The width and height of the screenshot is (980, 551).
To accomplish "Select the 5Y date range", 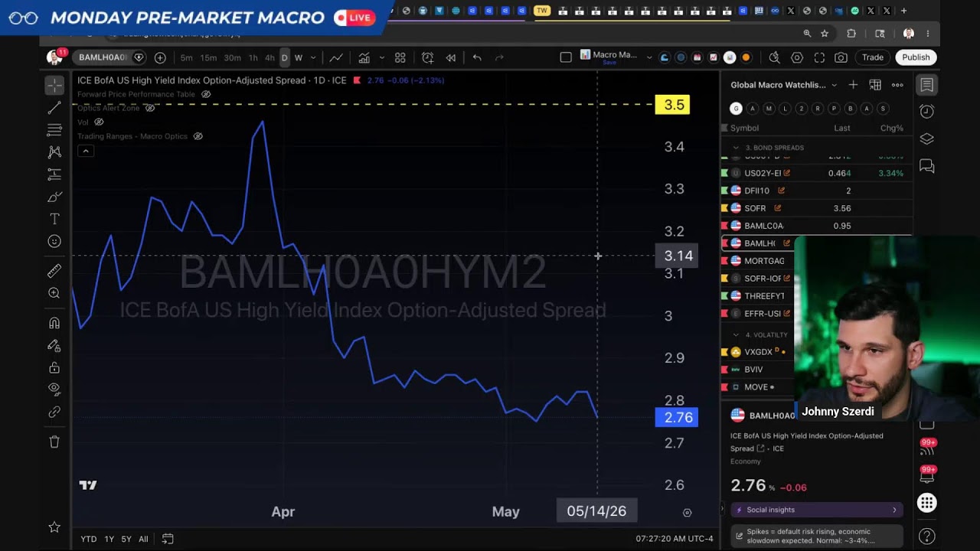I will tap(126, 539).
